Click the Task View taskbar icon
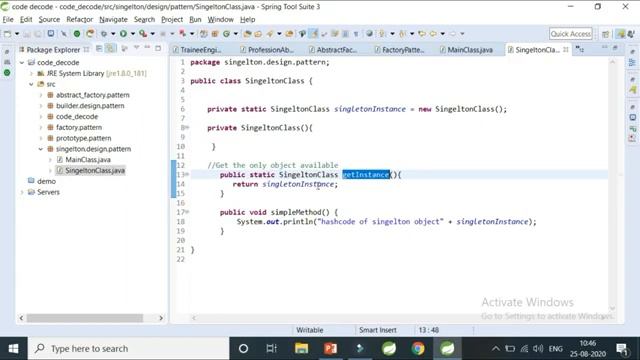The height and width of the screenshot is (360, 640). tap(271, 349)
